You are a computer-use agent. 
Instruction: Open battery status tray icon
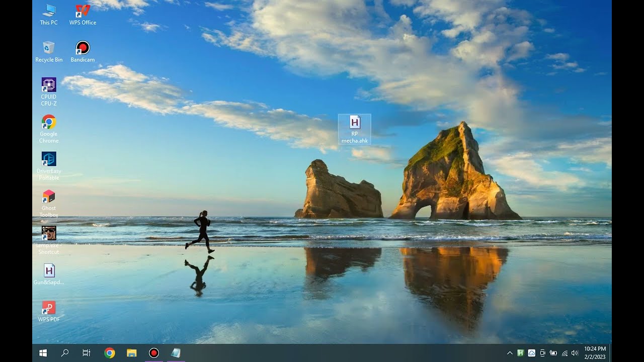(x=553, y=353)
